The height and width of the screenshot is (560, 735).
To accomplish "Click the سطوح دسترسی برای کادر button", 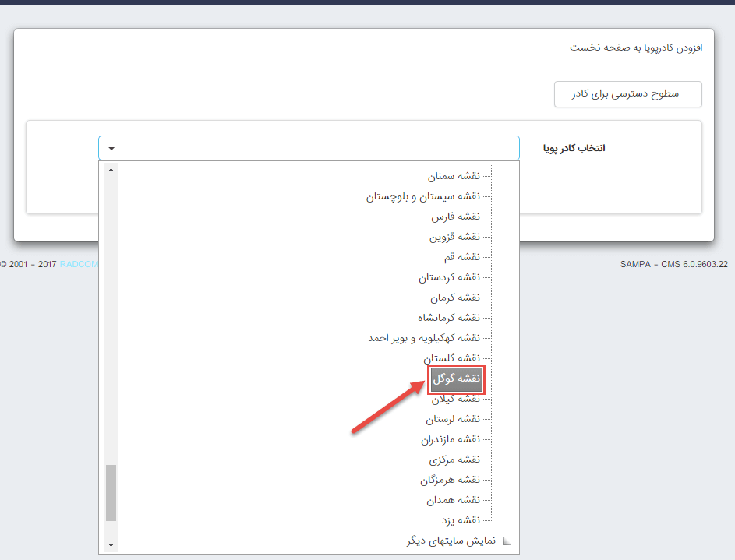I will pos(627,94).
